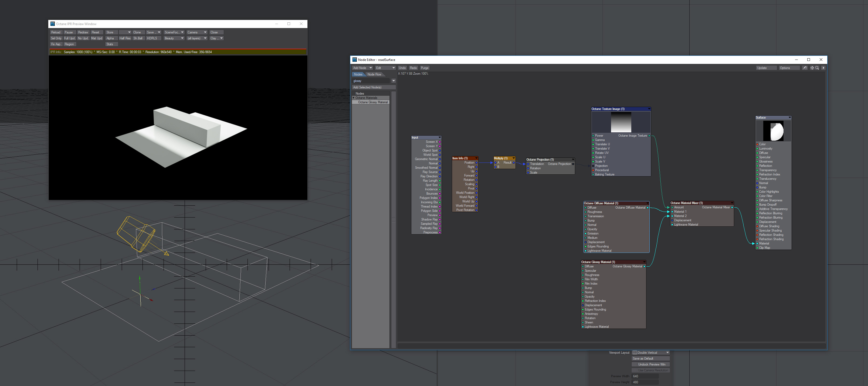Click the magnifier zoom icon in Node Editor
The image size is (868, 386).
(817, 68)
